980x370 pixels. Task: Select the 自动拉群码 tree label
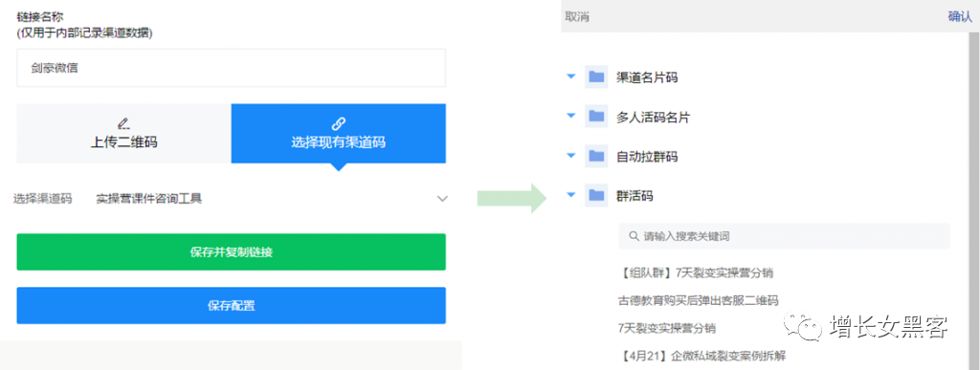(x=647, y=156)
